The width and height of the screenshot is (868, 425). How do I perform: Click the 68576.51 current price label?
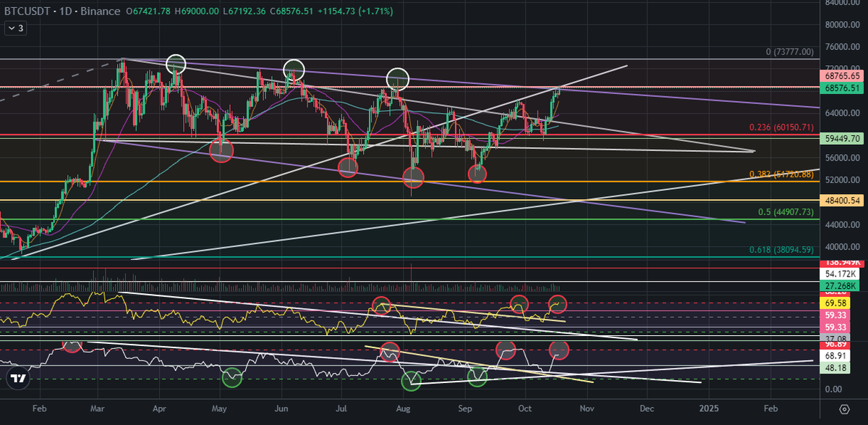pos(841,88)
